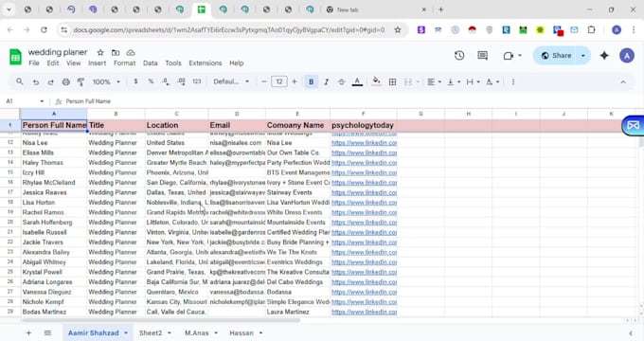Screen dimensions: 644x341
Task: Print the spreadsheet
Action: point(65,82)
